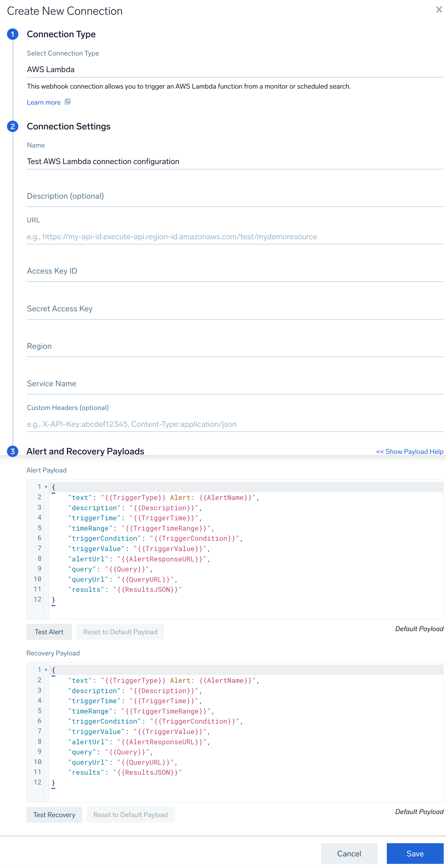Click the Secret Access Key field

(235, 309)
